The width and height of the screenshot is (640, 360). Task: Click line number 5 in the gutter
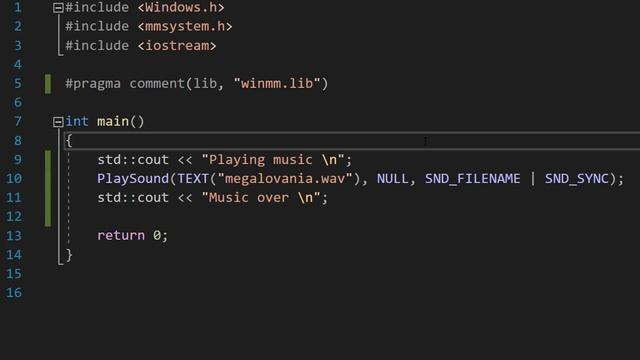(x=18, y=84)
